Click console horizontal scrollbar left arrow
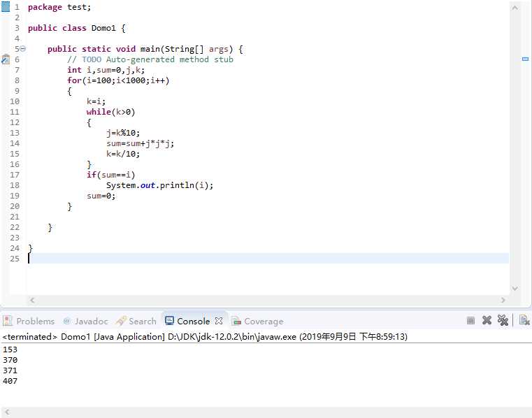 click(7, 412)
